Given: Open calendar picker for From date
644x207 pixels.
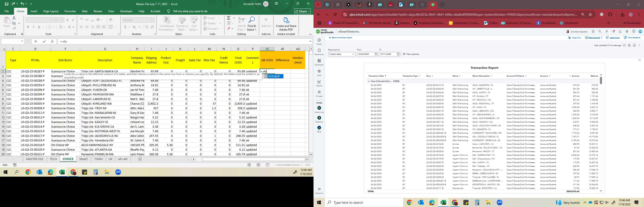Looking at the screenshot, I should [376, 54].
